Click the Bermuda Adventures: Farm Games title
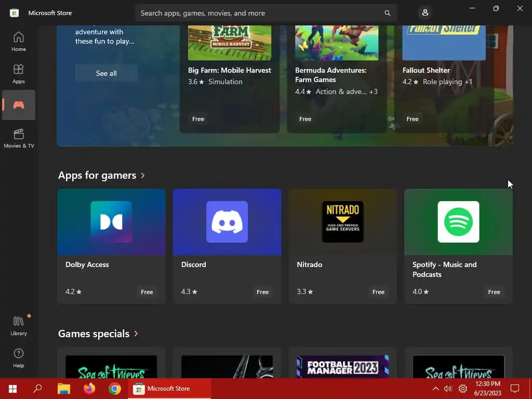The height and width of the screenshot is (399, 532). click(x=331, y=75)
